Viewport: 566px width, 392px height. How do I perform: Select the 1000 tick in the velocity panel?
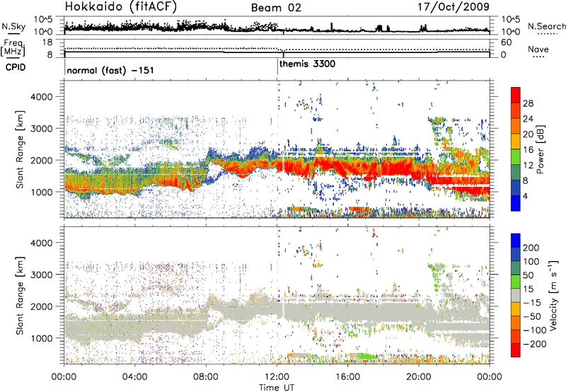41,338
